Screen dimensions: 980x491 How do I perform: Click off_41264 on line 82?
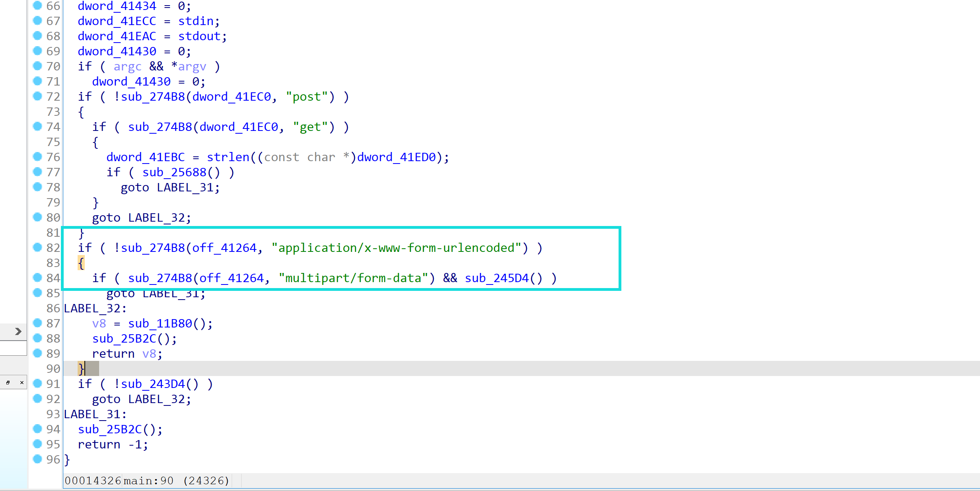tap(225, 248)
